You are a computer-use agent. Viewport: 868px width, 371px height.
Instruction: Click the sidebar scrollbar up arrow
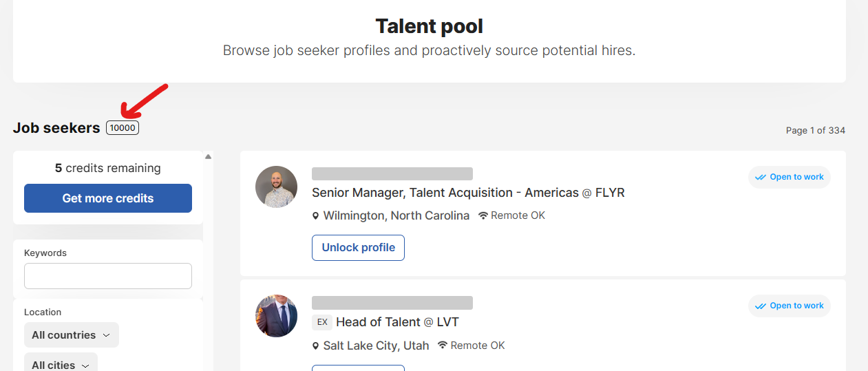[x=208, y=157]
